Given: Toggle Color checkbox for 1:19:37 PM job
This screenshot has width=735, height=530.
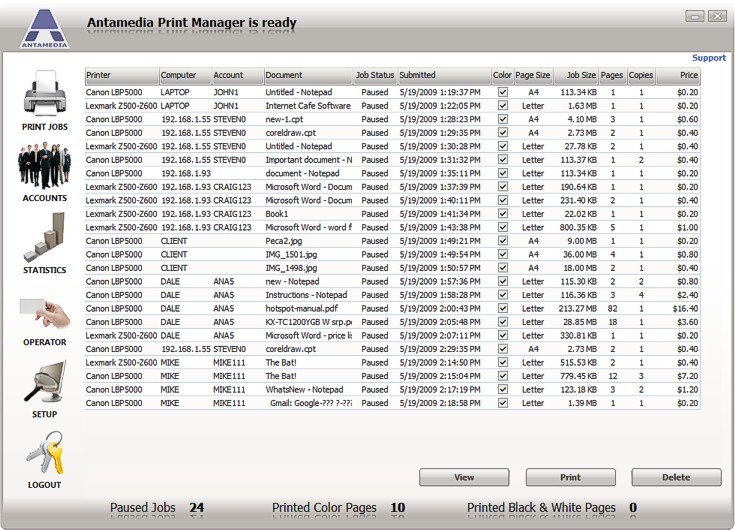Looking at the screenshot, I should click(502, 92).
